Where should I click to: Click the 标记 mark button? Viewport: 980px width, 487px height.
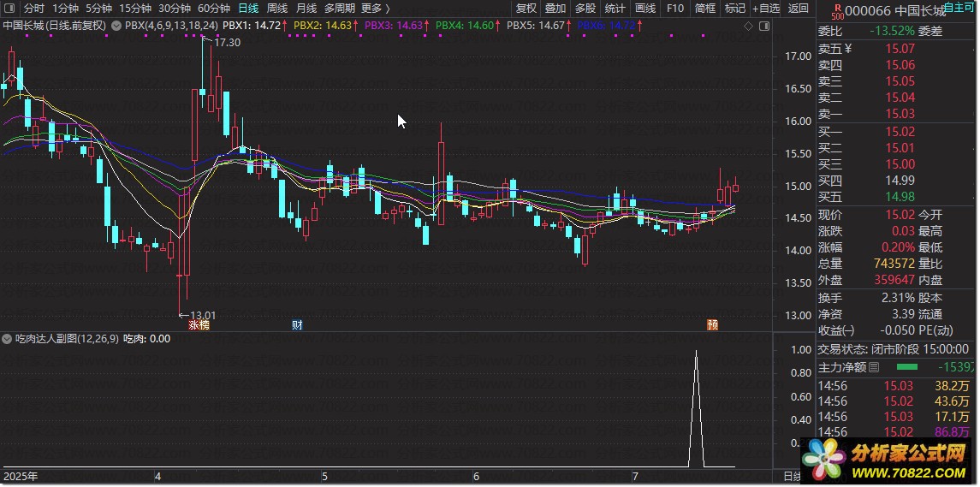click(735, 8)
